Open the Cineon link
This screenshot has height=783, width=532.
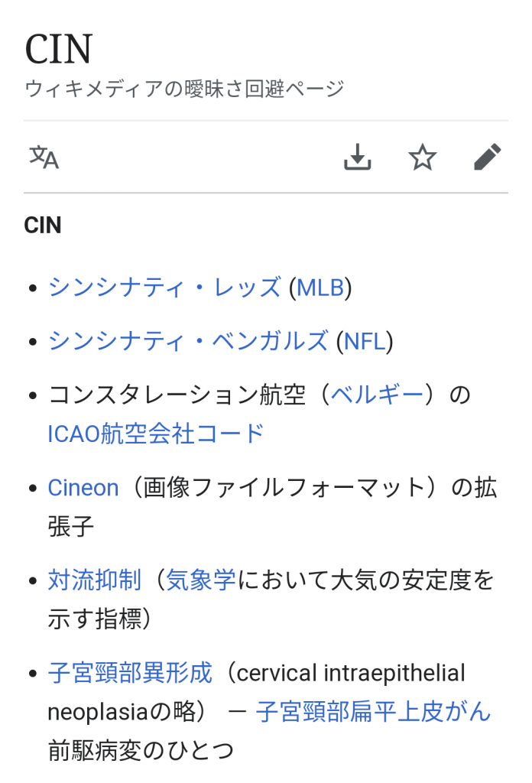click(x=83, y=488)
